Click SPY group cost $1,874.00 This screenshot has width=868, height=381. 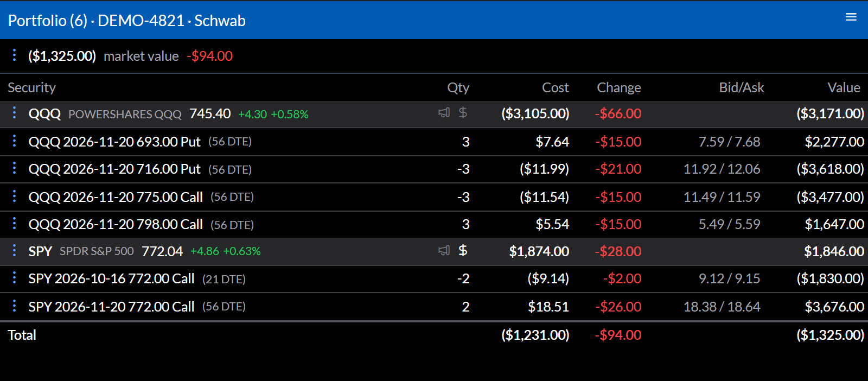coord(539,251)
